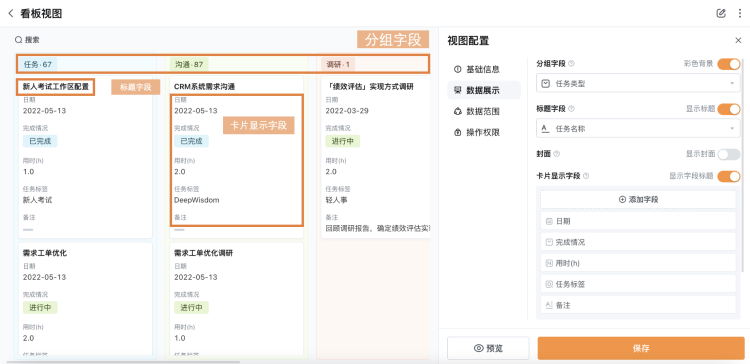The width and height of the screenshot is (750, 364).
Task: Switch to the 基础信息 tab
Action: click(x=484, y=69)
